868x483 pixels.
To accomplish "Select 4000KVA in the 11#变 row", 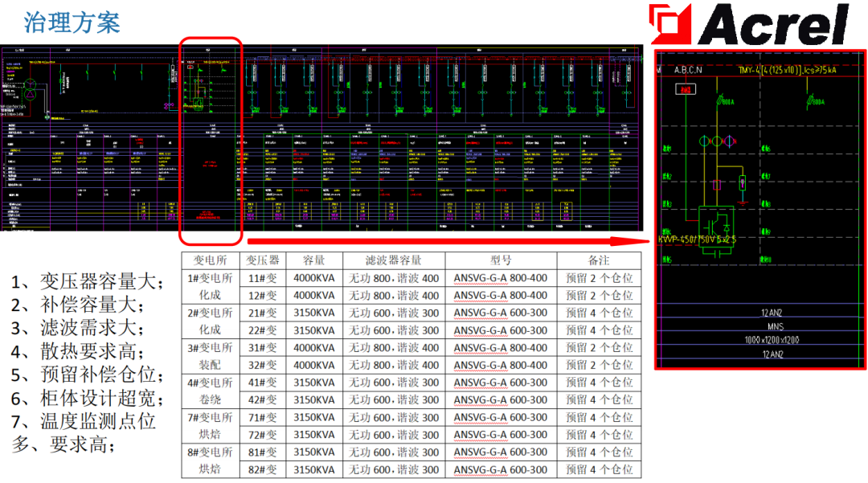I will pyautogui.click(x=314, y=278).
